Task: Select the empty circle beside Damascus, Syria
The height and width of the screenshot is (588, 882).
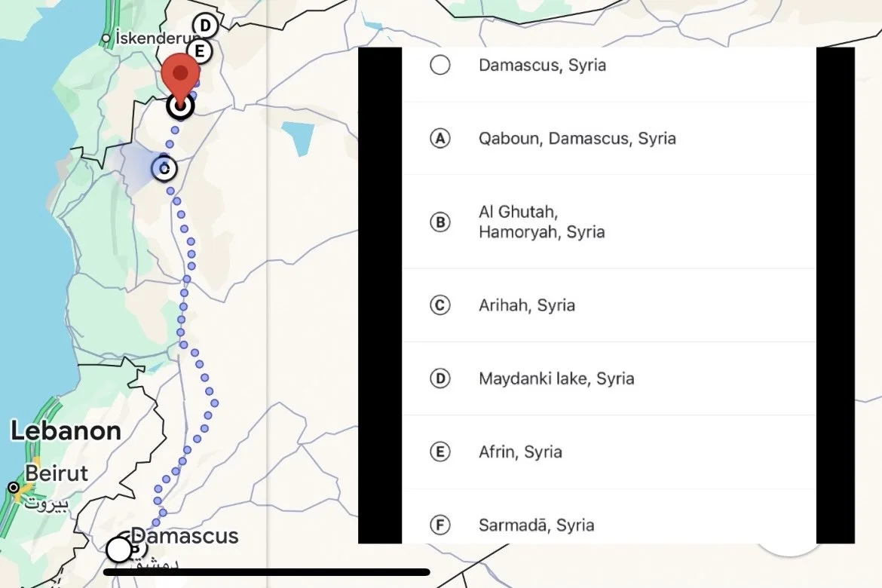Action: pos(440,65)
